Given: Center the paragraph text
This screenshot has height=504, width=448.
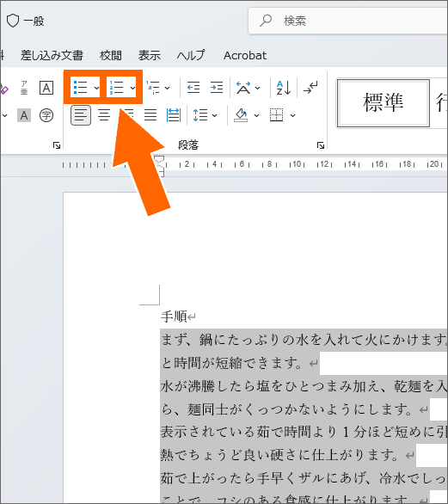Looking at the screenshot, I should [x=104, y=115].
